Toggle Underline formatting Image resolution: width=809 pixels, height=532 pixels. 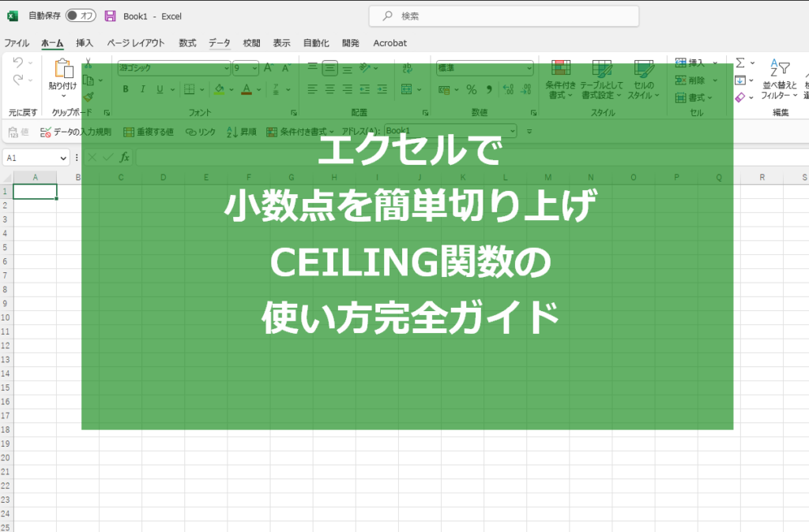[x=160, y=89]
